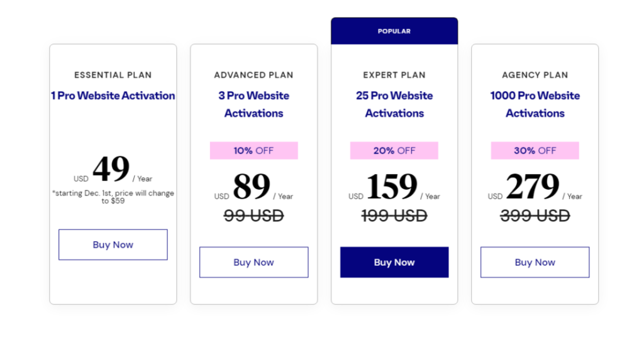
Task: Select the 10% OFF badge
Action: [x=253, y=151]
